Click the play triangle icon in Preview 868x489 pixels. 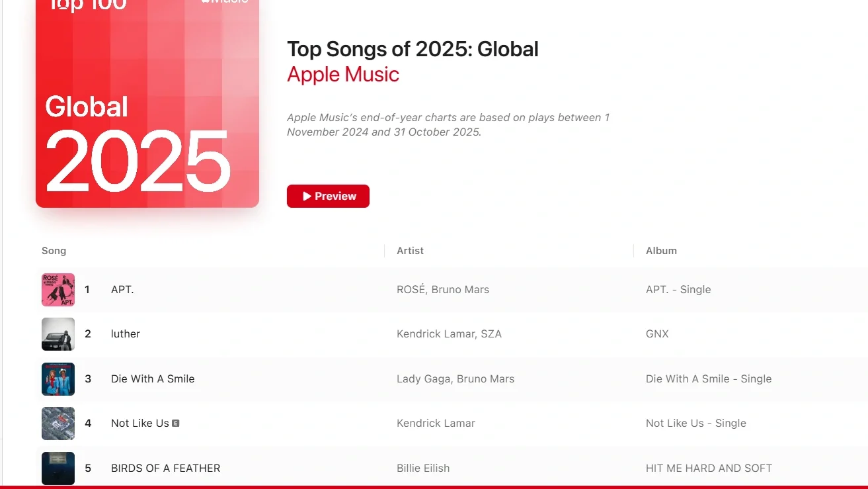tap(307, 196)
